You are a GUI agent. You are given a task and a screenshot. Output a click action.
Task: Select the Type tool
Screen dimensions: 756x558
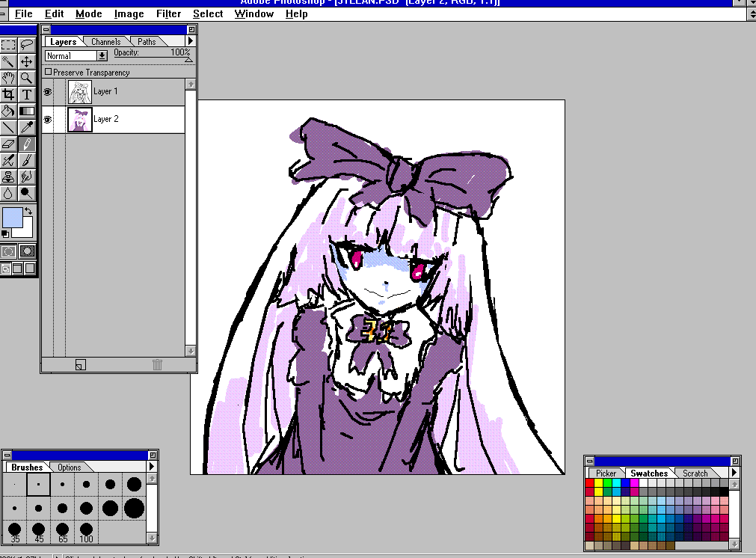point(26,94)
